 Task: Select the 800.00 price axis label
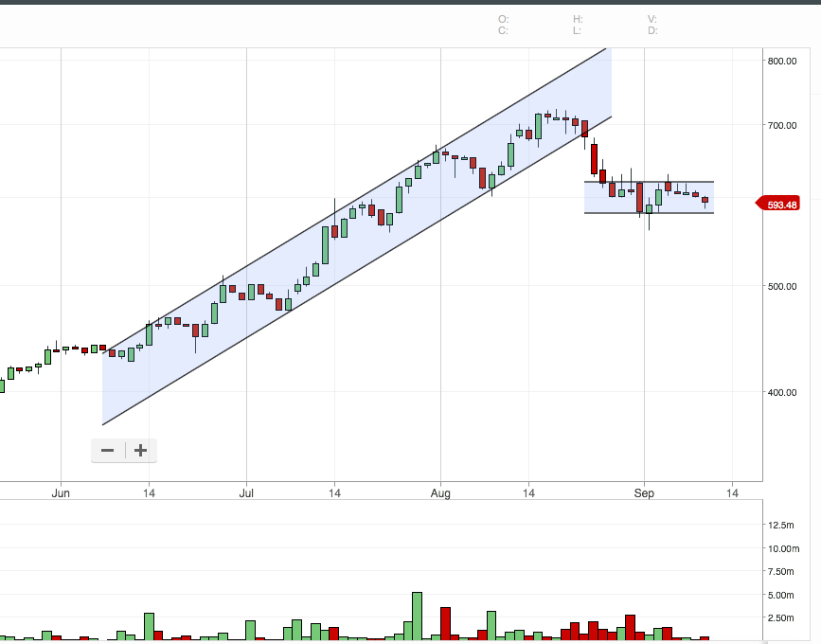pos(782,62)
